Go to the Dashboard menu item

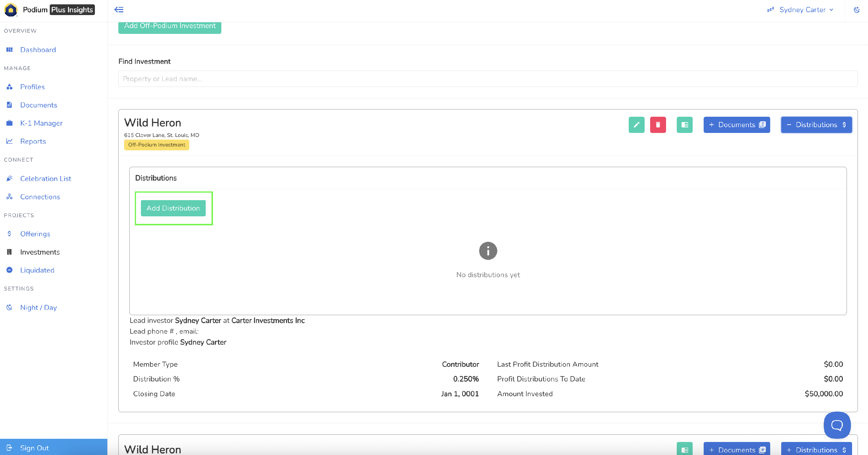coord(38,50)
